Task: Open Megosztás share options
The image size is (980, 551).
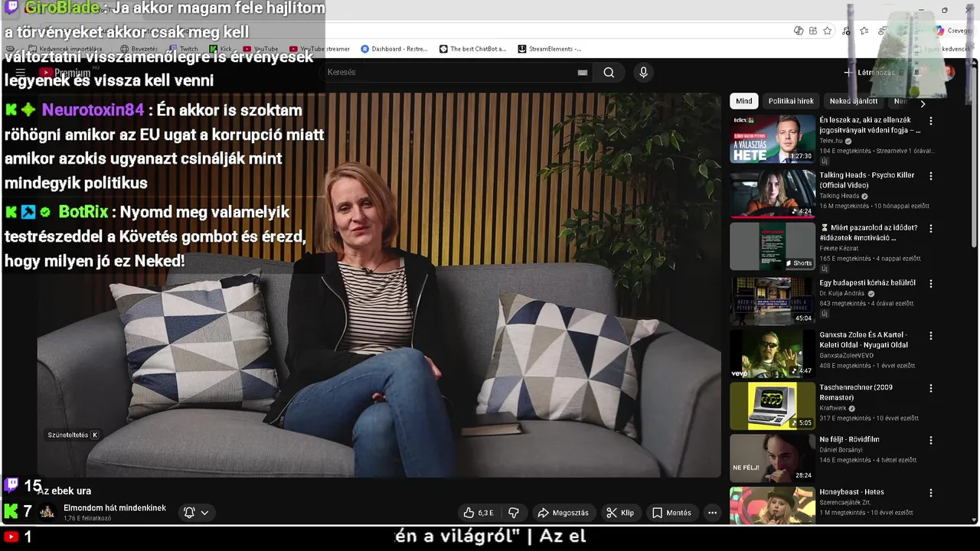Action: pos(563,513)
